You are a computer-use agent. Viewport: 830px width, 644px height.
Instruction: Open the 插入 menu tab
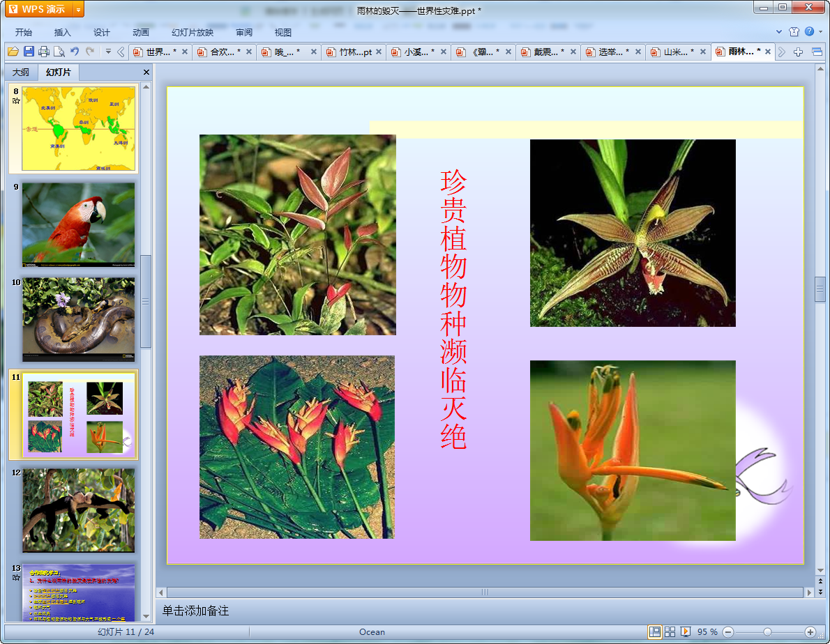[x=63, y=33]
